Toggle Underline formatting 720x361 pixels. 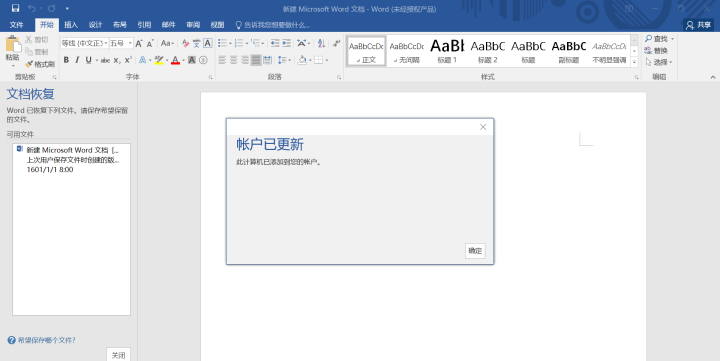[x=89, y=60]
